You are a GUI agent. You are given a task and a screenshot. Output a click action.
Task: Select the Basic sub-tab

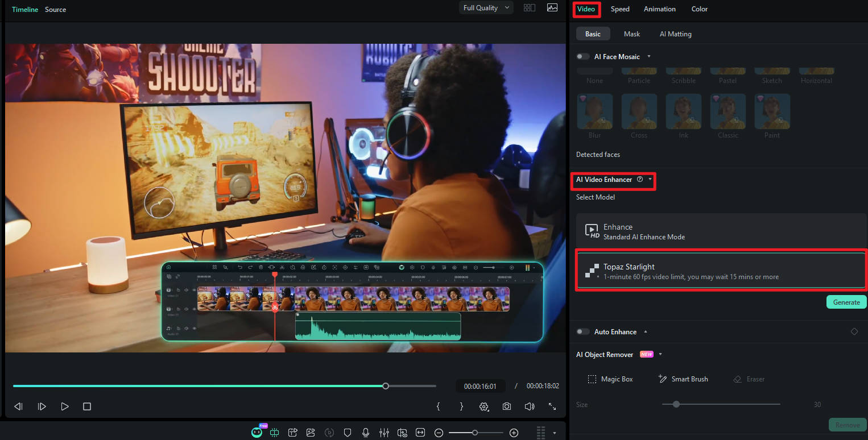pyautogui.click(x=593, y=34)
